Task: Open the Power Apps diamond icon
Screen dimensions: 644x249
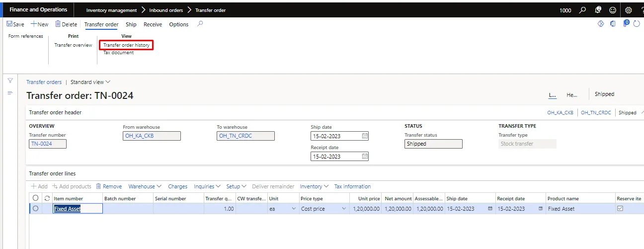Action: click(x=601, y=24)
